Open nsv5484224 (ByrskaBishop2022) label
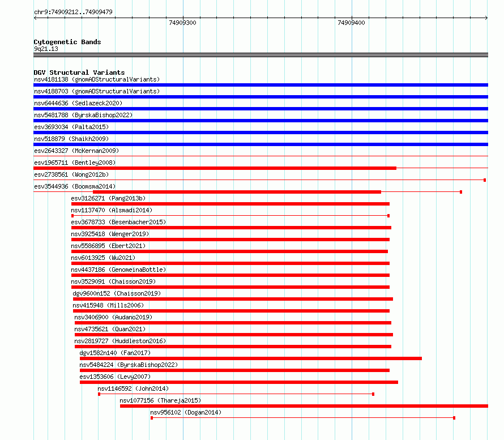Viewport: 504px width, 440px height. [129, 365]
